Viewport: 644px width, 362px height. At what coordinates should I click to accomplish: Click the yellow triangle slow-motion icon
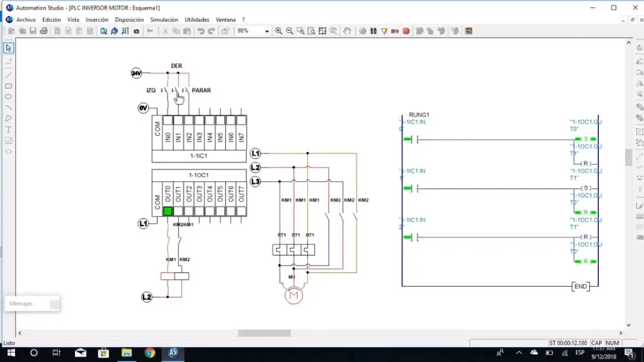tap(384, 31)
